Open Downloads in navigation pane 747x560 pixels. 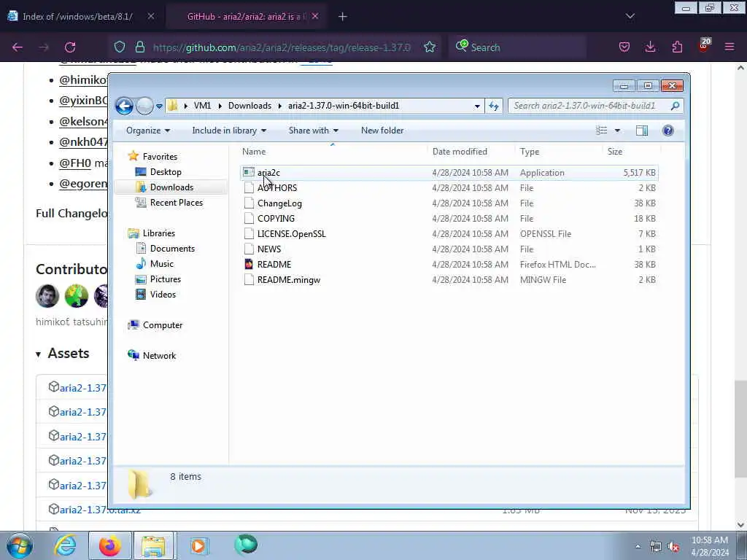[x=171, y=187]
